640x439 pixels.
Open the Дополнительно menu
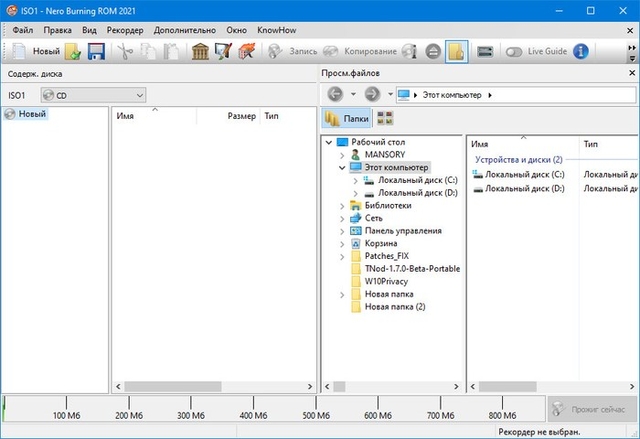183,30
